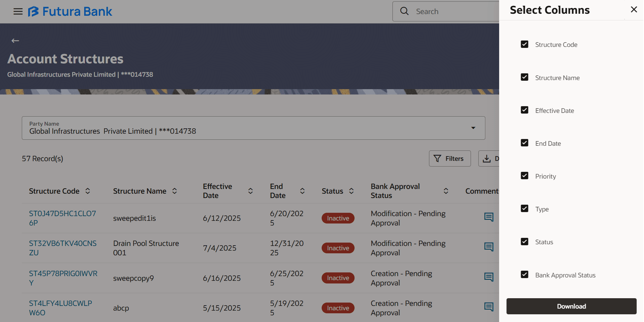
Task: Sort by Effective Date column
Action: (x=250, y=191)
